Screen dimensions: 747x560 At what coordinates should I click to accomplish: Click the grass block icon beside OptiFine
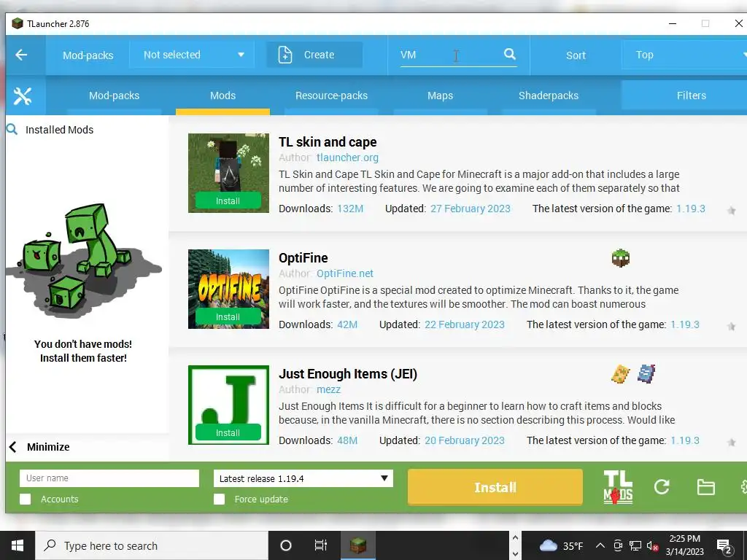(620, 258)
